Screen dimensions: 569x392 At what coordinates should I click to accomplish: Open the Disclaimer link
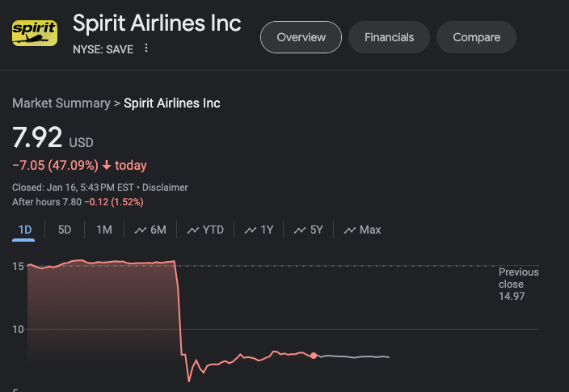coord(165,188)
